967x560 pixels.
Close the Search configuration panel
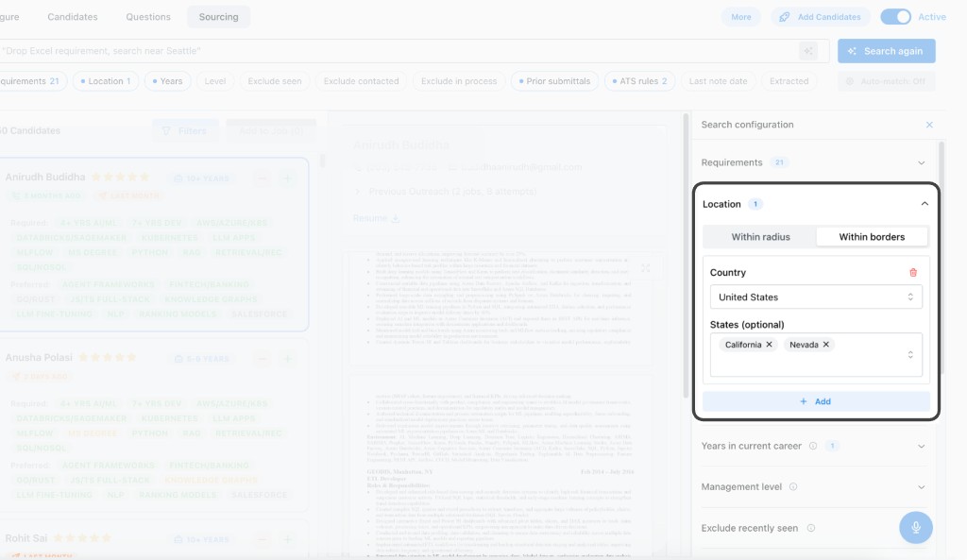pos(929,125)
